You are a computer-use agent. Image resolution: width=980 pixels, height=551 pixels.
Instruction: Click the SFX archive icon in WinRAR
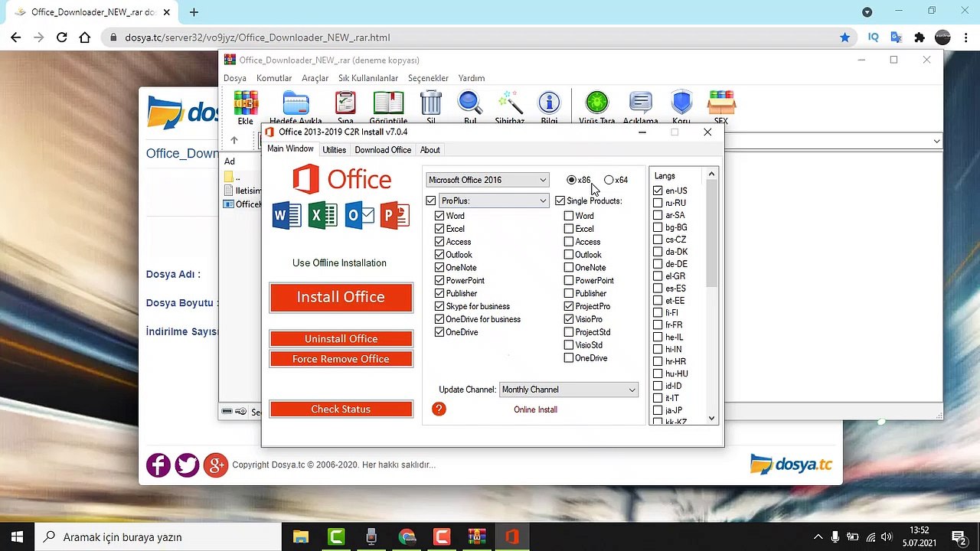click(721, 103)
